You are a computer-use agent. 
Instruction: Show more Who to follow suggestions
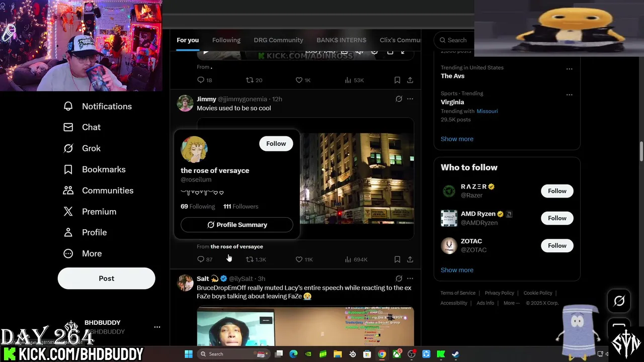457,270
